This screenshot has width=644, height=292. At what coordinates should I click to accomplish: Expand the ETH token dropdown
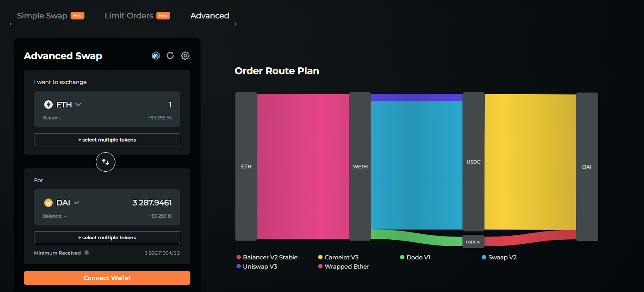(x=78, y=105)
